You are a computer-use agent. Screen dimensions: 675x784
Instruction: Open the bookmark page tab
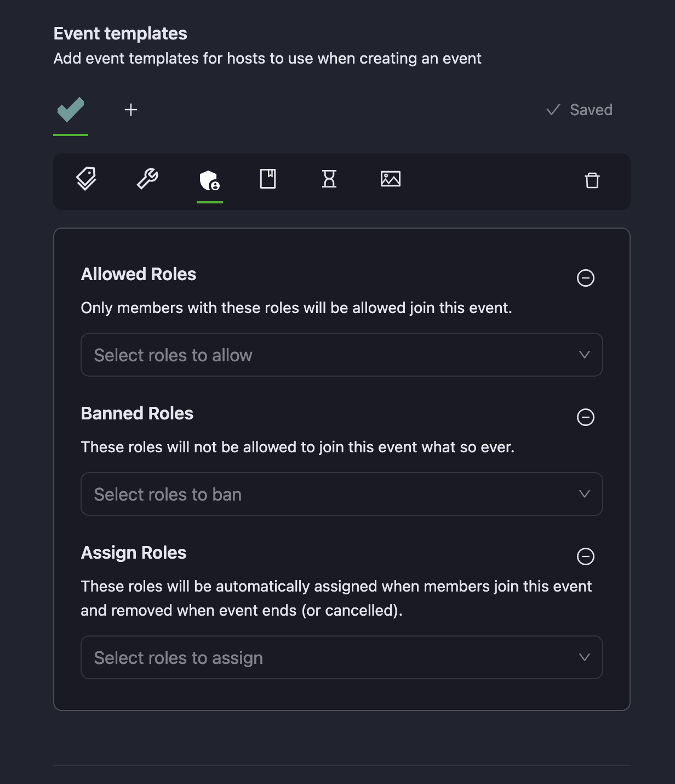[x=268, y=179]
